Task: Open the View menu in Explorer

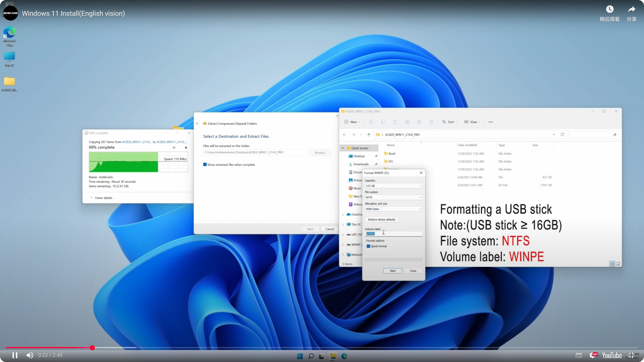Action: (x=472, y=122)
